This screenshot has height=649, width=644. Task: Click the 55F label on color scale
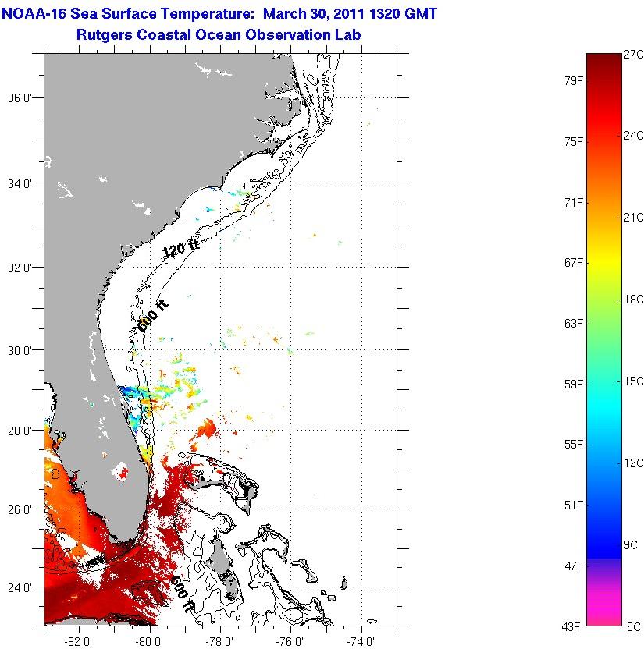[573, 445]
